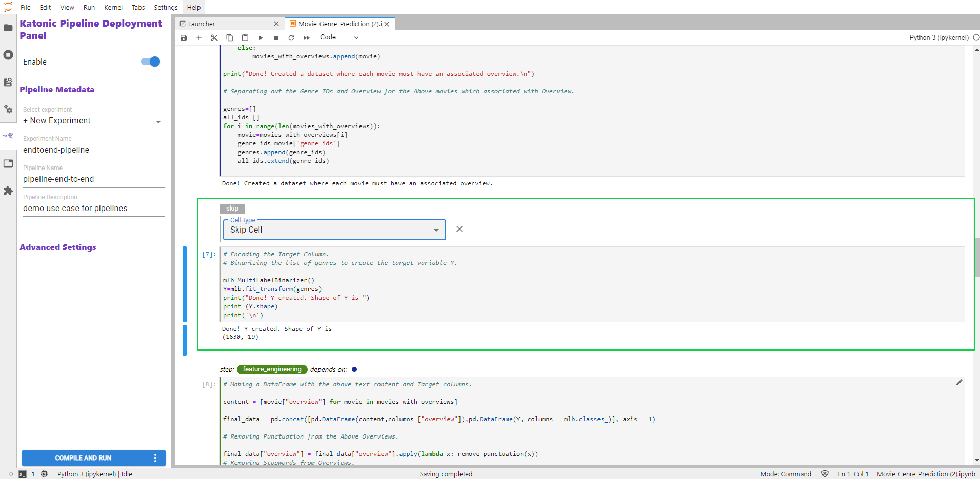This screenshot has width=980, height=479.
Task: Open the Kernel menu
Action: click(x=113, y=7)
